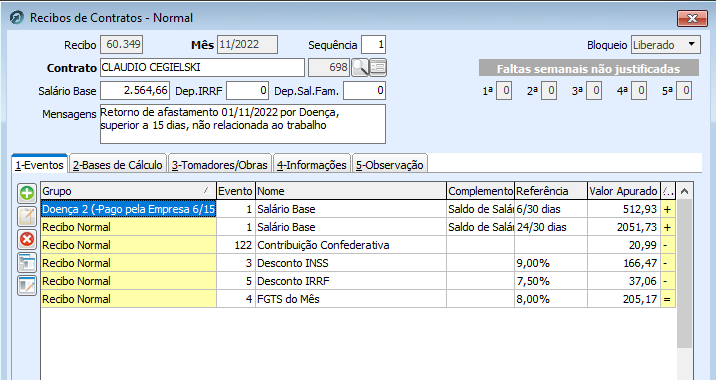Click the value 2051,73 cell
Screen dimensions: 716x380
[624, 227]
